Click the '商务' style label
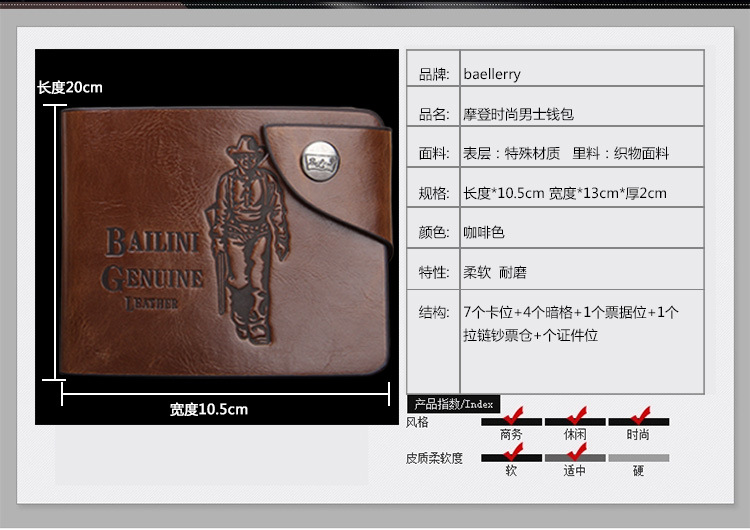This screenshot has height=530, width=750. pos(511,434)
